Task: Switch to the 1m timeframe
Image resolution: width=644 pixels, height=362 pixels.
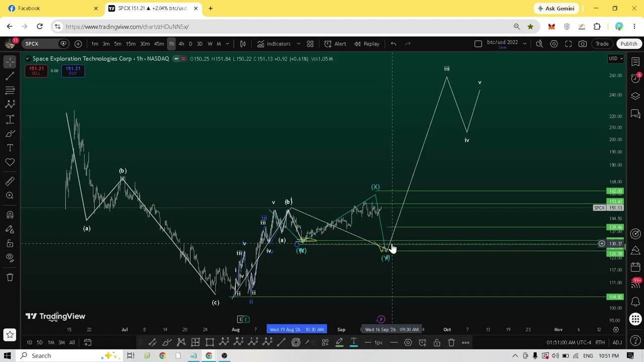Action: coord(95,44)
